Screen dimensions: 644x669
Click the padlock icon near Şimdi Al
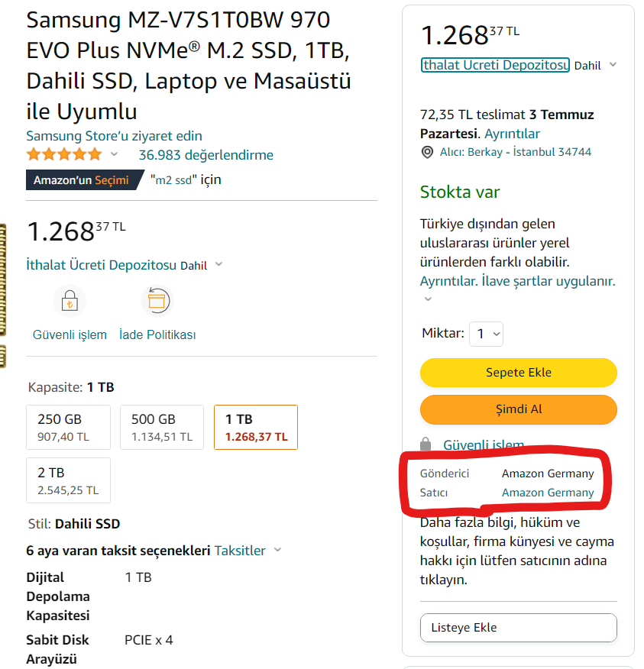pos(427,444)
